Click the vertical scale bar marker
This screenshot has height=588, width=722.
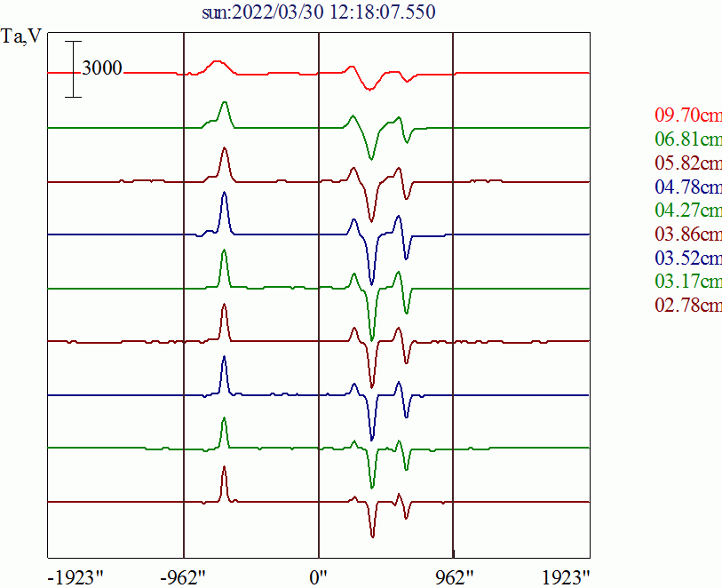[73, 69]
